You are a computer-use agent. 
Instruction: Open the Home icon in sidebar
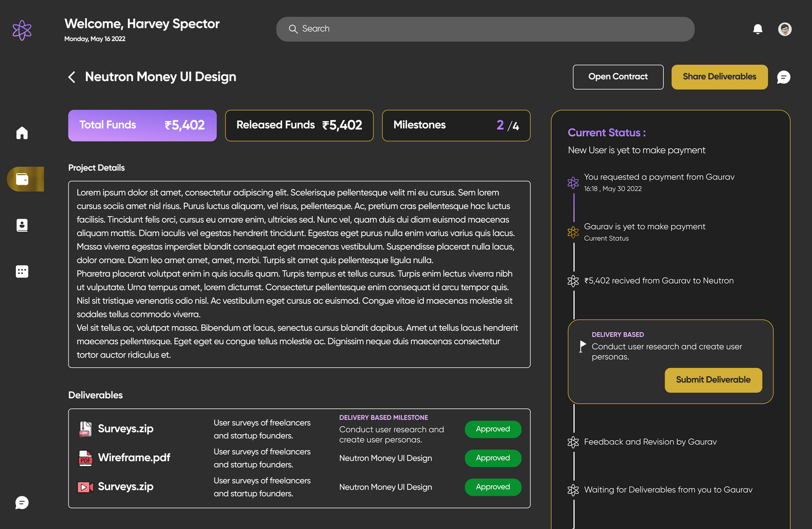22,133
